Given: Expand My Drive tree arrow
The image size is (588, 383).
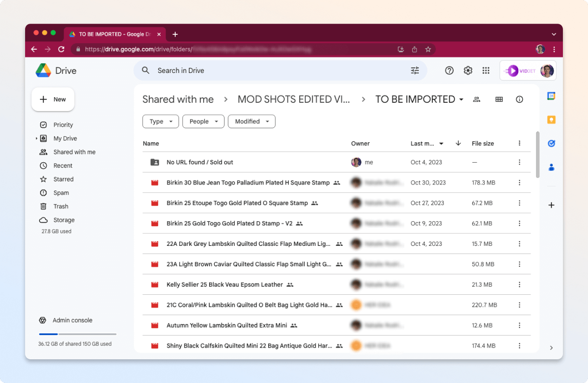Looking at the screenshot, I should click(36, 139).
